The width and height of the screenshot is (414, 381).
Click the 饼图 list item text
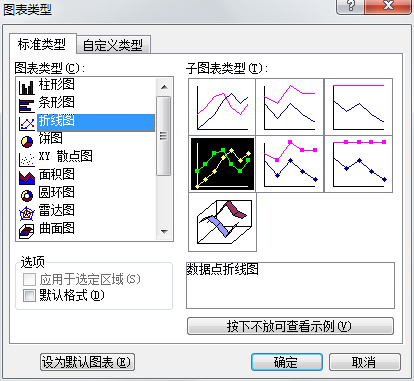[x=51, y=138]
